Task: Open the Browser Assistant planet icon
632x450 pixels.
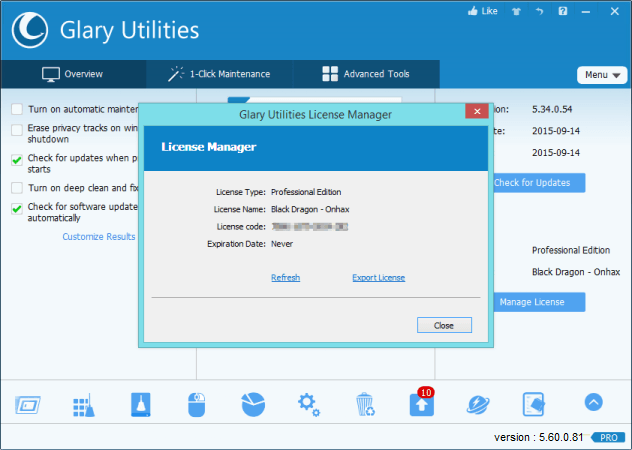Action: 478,404
